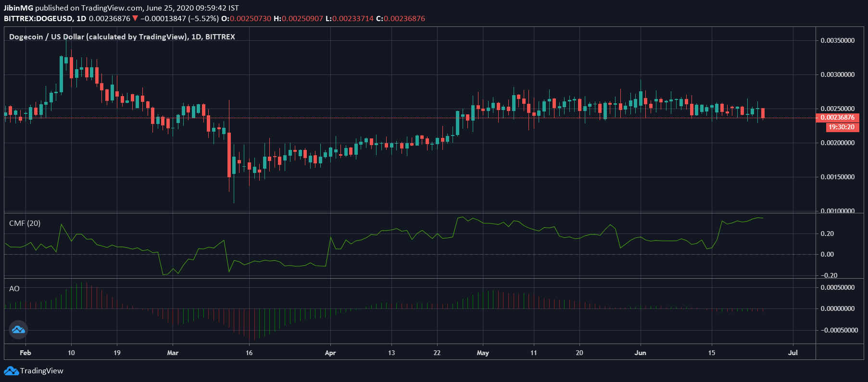The width and height of the screenshot is (868, 382).
Task: Click the 10 date label after Feb
Action: (71, 353)
